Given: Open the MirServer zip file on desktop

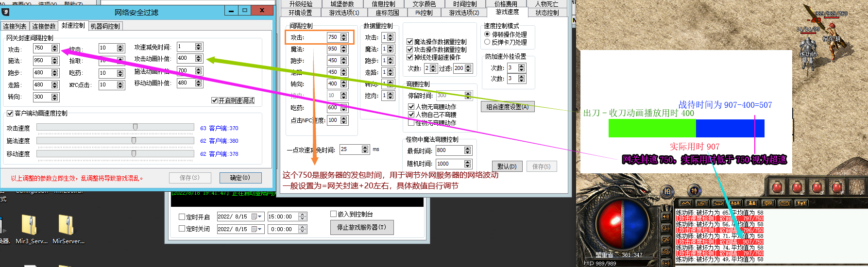Looking at the screenshot, I should tap(66, 226).
